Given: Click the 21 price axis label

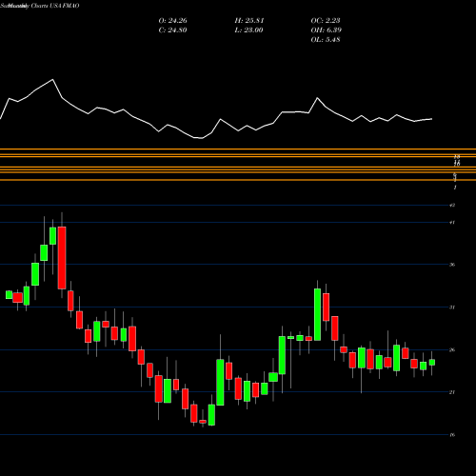Looking at the screenshot, I should coord(452,392).
